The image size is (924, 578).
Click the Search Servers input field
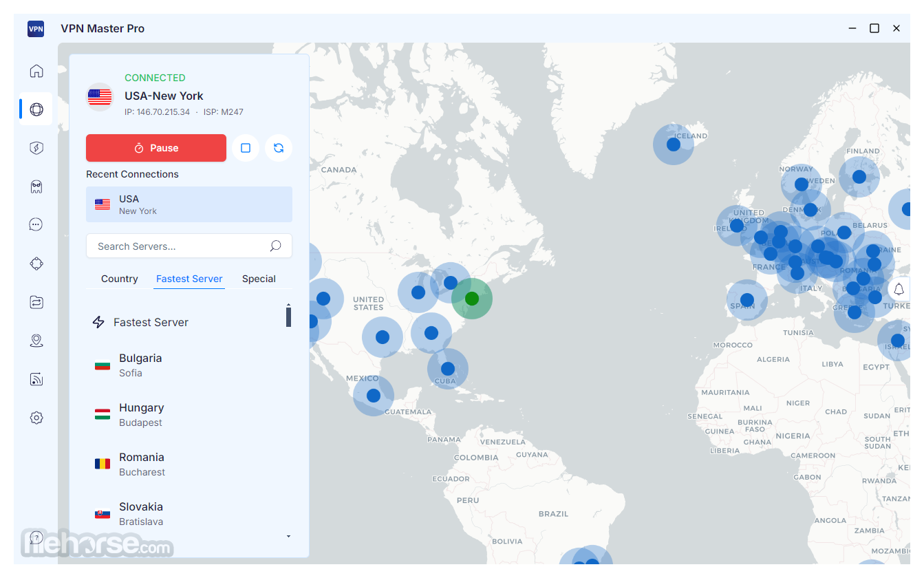pos(189,246)
